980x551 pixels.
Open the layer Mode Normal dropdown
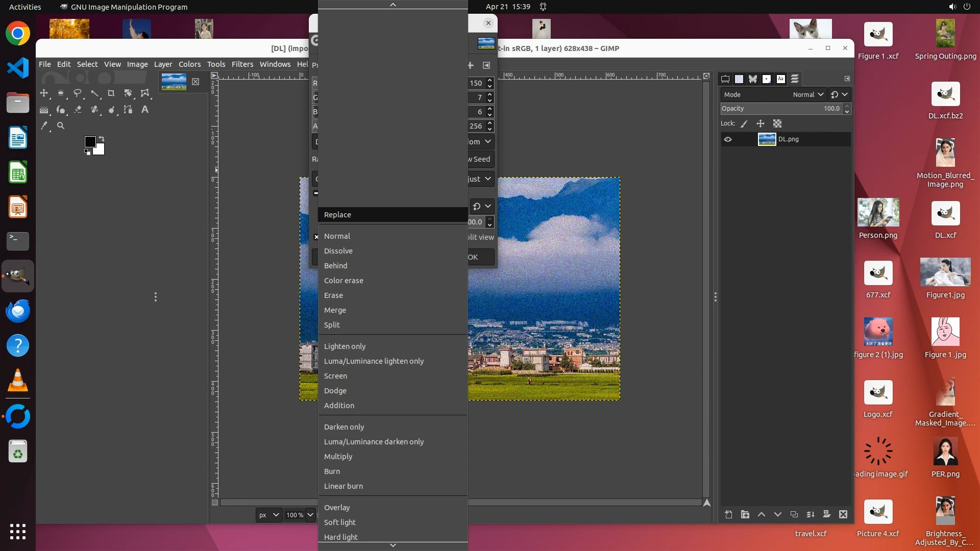point(807,94)
